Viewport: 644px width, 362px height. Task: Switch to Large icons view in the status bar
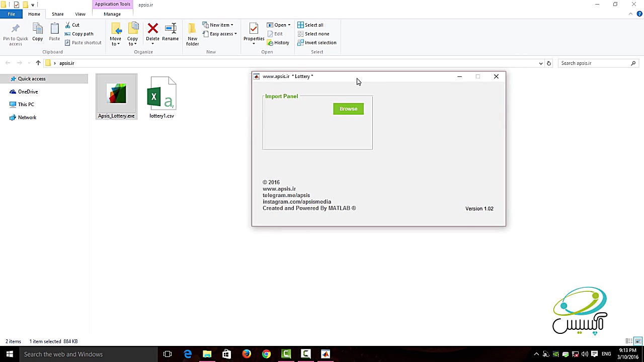coord(638,341)
